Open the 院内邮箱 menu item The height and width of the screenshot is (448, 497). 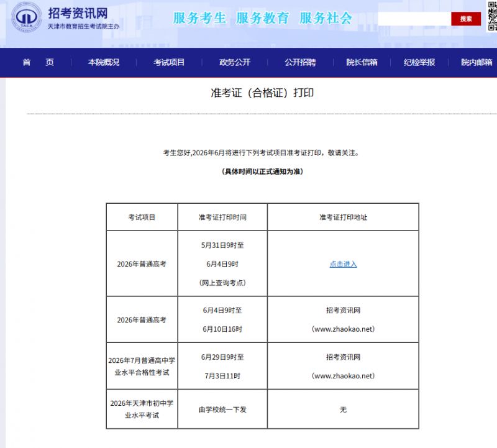coord(476,62)
